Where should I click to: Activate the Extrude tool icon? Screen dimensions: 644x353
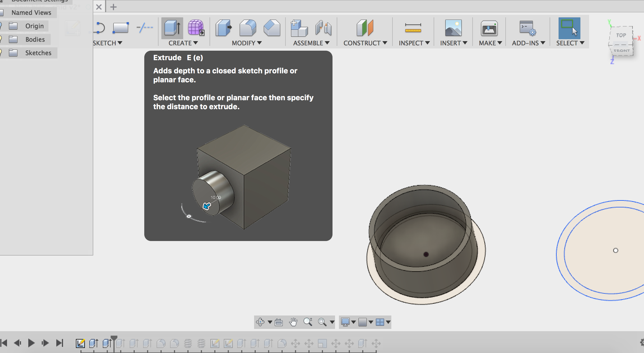(172, 28)
